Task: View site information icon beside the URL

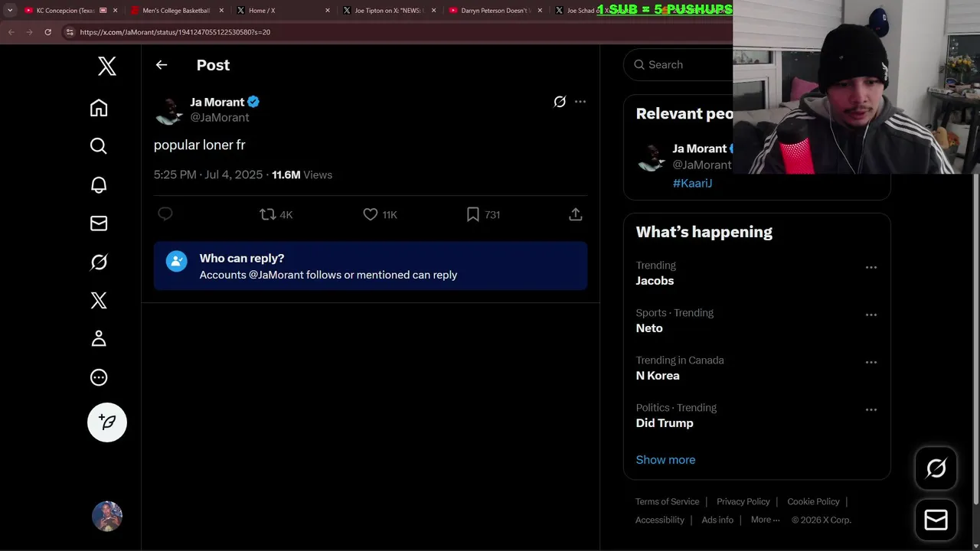Action: 70,32
